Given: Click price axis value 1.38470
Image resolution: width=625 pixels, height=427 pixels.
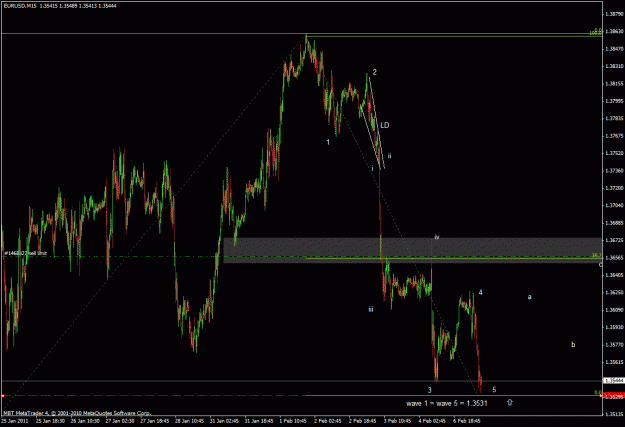Looking at the screenshot, I should (614, 49).
